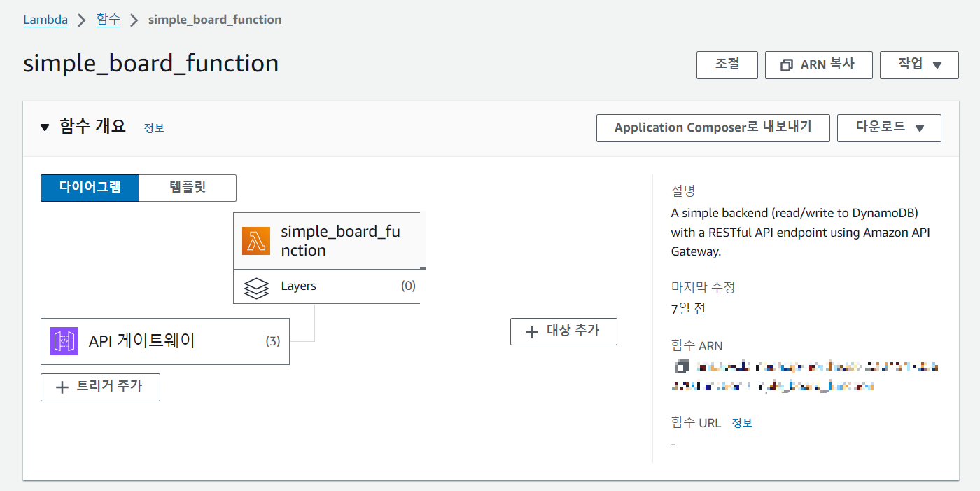Click the copy icon beside function ARN
The width and height of the screenshot is (980, 491).
tap(681, 366)
